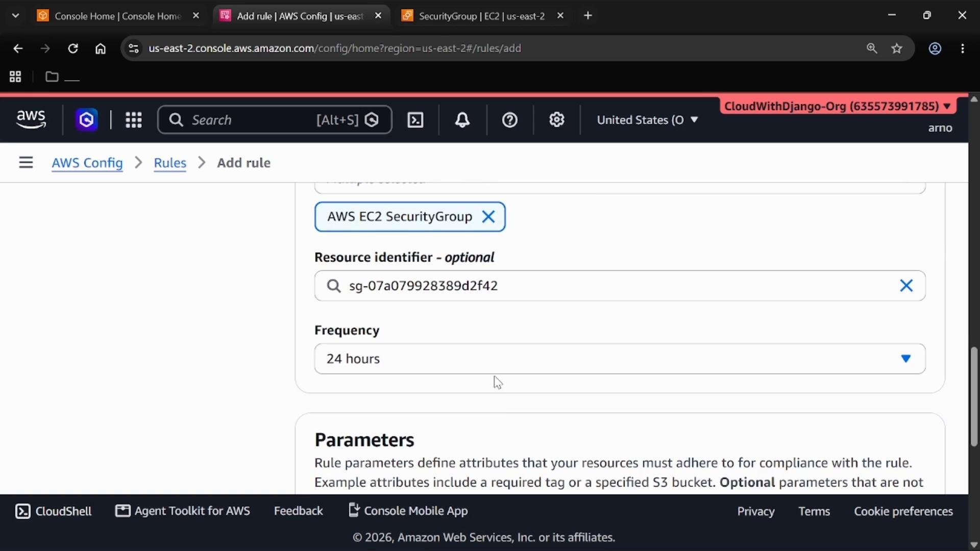The height and width of the screenshot is (551, 980).
Task: Open CloudShell from the footer
Action: pos(53,511)
